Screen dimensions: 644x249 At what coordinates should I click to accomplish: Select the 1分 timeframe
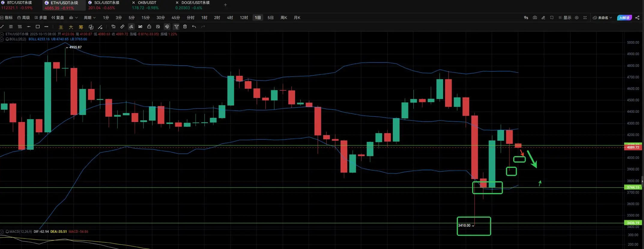point(106,18)
